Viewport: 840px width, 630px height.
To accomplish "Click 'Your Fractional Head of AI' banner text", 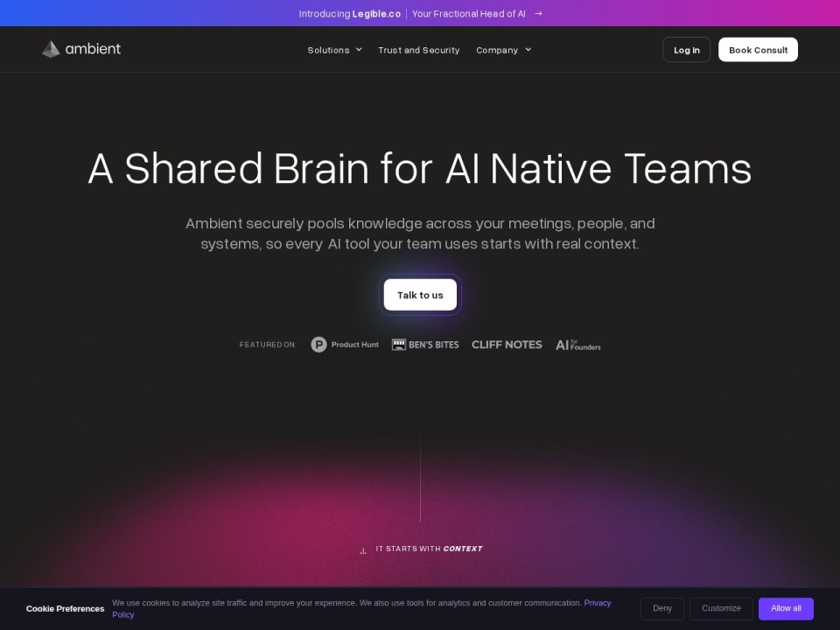I will (468, 14).
